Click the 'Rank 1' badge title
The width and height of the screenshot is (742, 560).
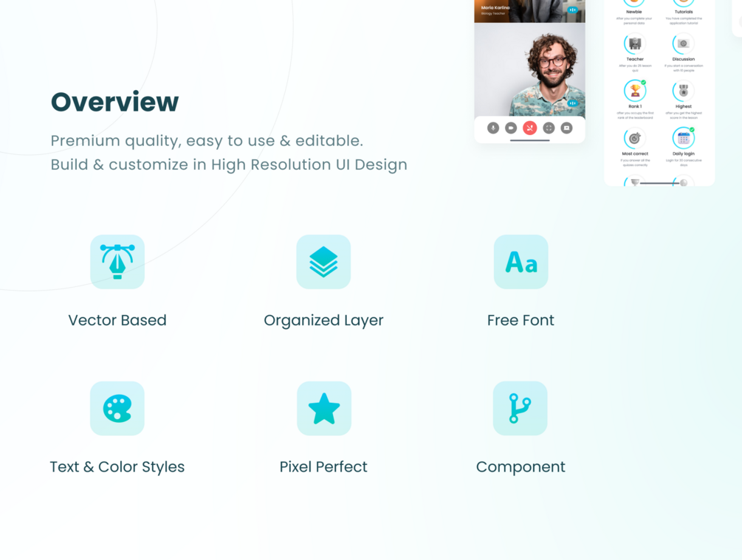coord(635,106)
